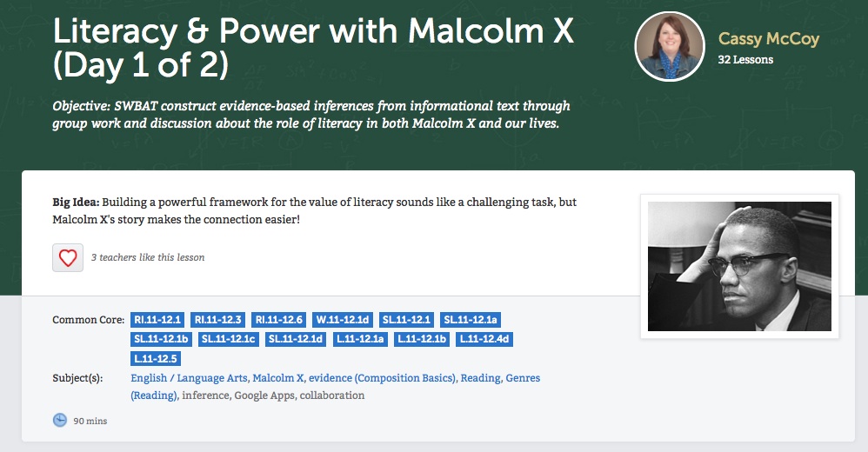View the Malcolm X lesson photo
Screen dimensions: 868x452
[x=739, y=266]
